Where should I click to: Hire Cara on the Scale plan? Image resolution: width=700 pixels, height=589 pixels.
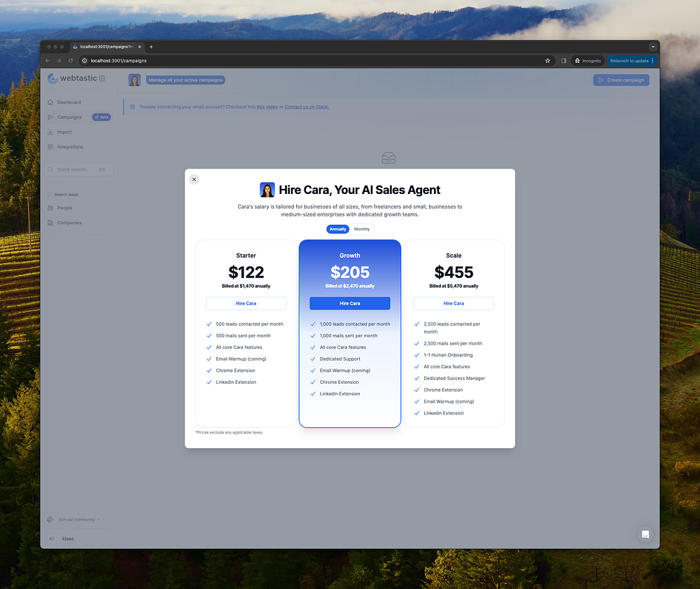coord(454,303)
